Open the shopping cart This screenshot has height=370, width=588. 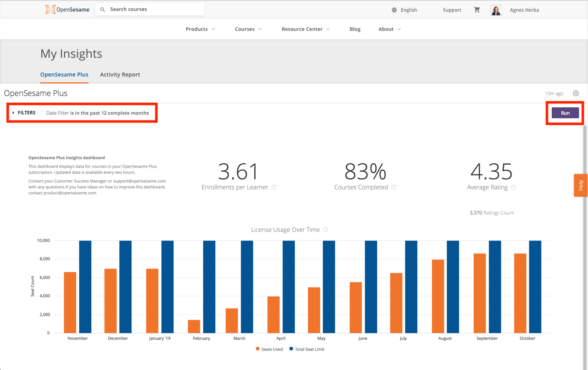477,10
